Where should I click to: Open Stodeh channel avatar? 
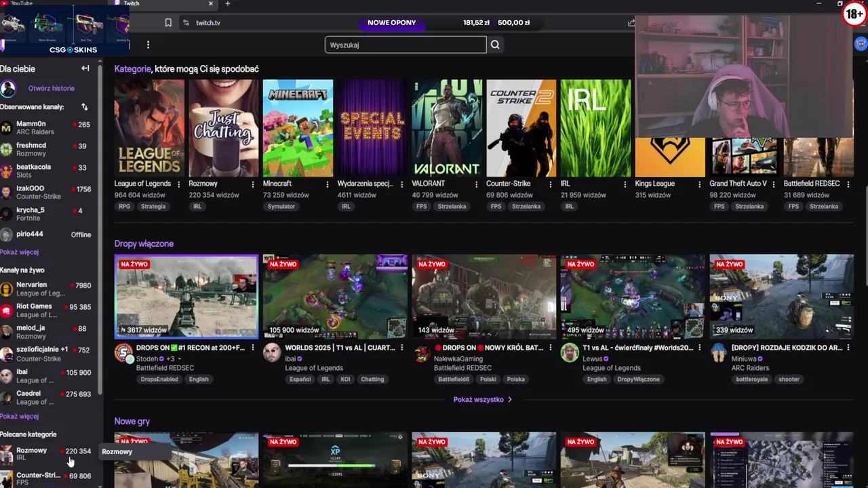coord(123,352)
